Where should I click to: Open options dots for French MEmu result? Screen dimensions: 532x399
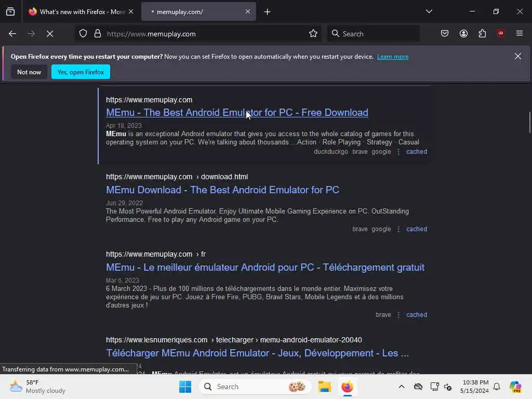tap(398, 315)
